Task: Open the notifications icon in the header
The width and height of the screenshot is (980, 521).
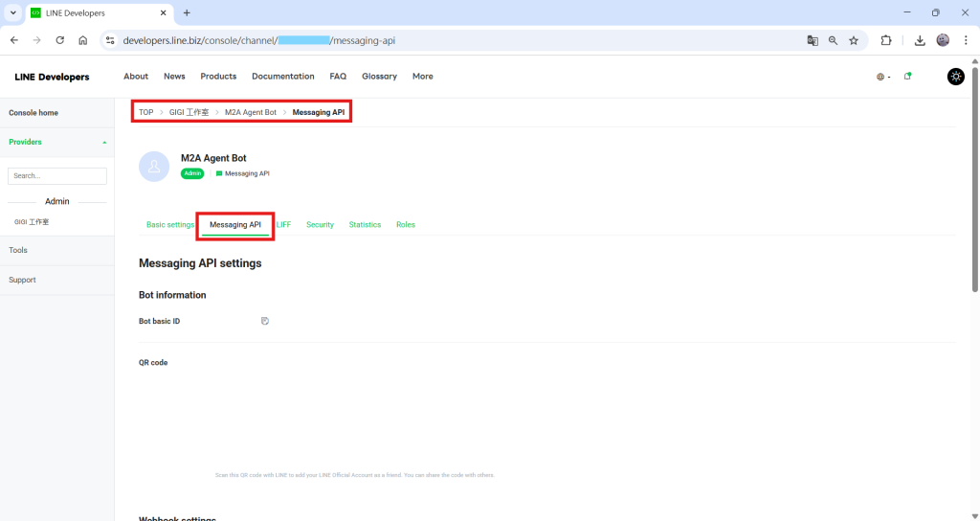Action: pyautogui.click(x=907, y=77)
